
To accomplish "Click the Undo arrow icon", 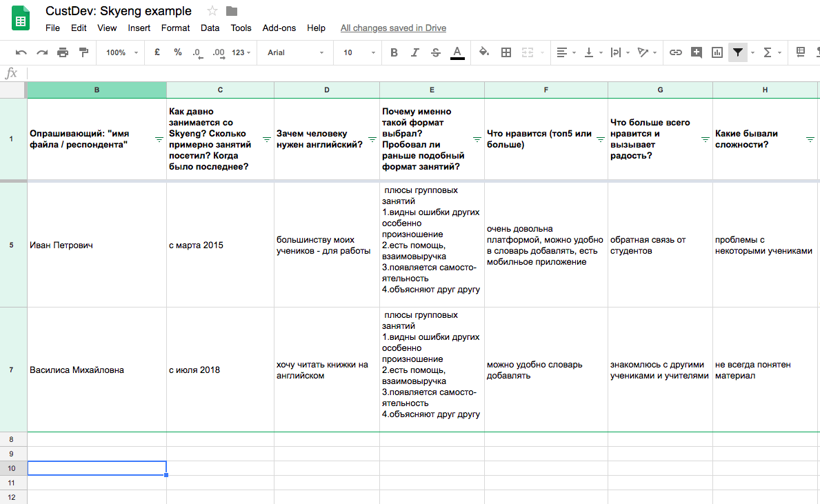I will (21, 52).
